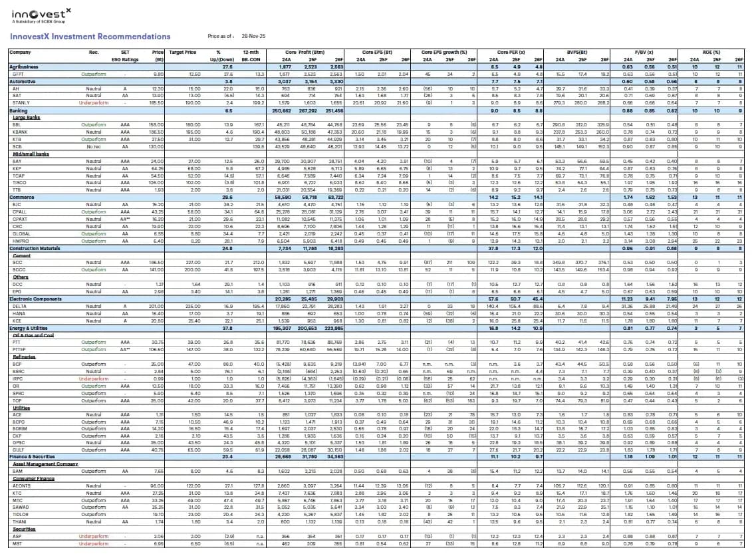Click the STANLY ticker

(x=21, y=102)
